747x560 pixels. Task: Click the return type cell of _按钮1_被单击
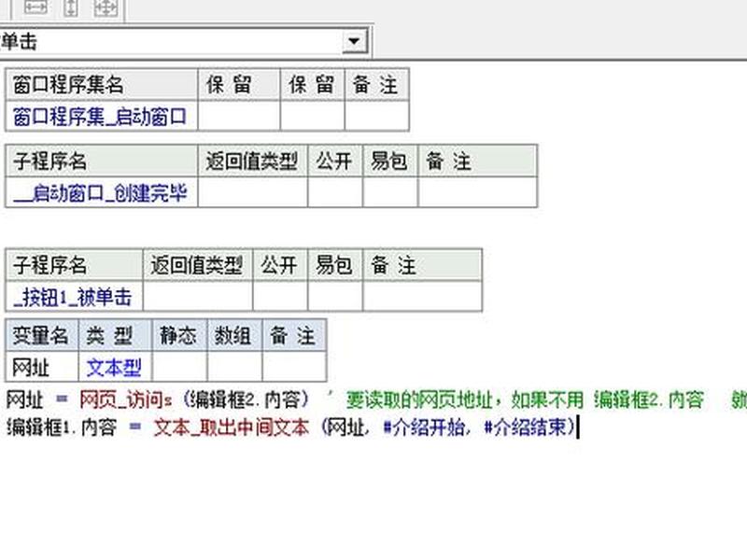pyautogui.click(x=198, y=297)
